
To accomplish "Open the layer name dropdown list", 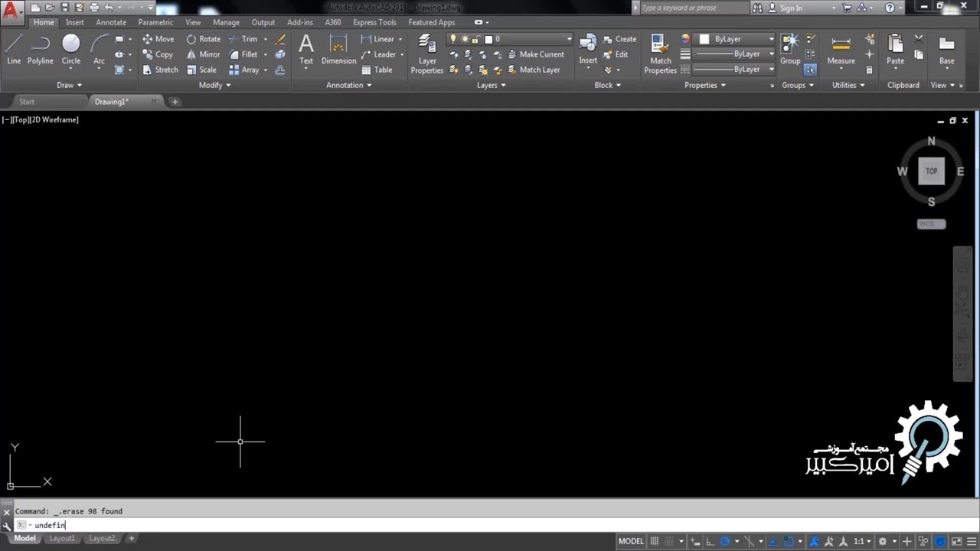I will point(569,39).
